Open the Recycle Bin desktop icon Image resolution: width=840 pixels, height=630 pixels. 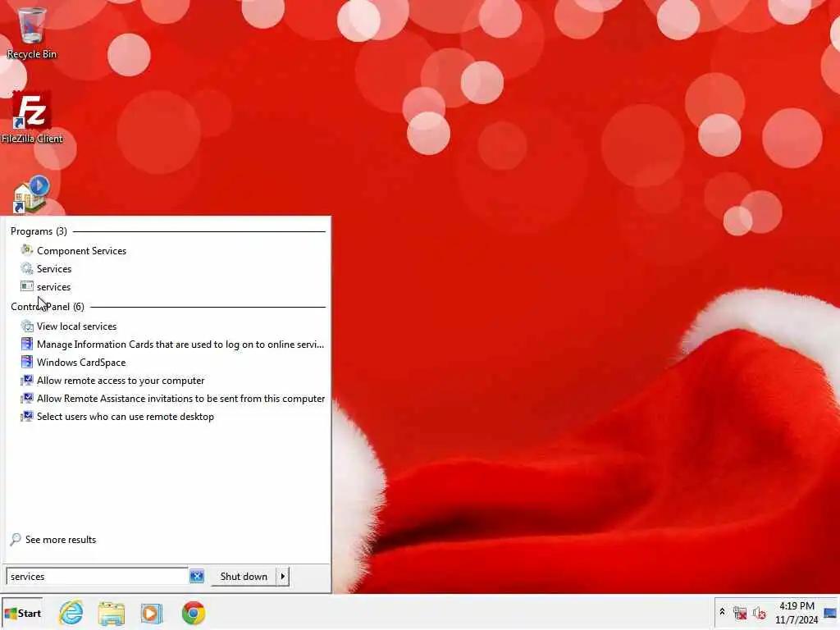[x=32, y=33]
